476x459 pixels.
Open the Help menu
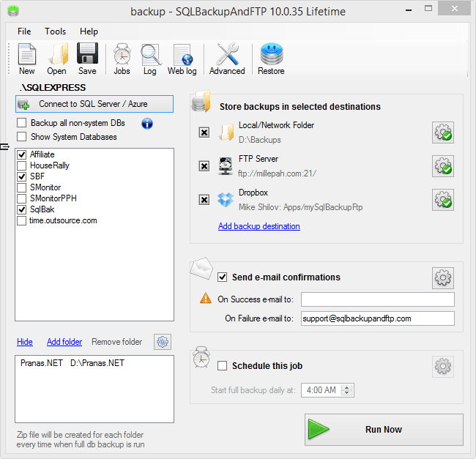coord(89,31)
